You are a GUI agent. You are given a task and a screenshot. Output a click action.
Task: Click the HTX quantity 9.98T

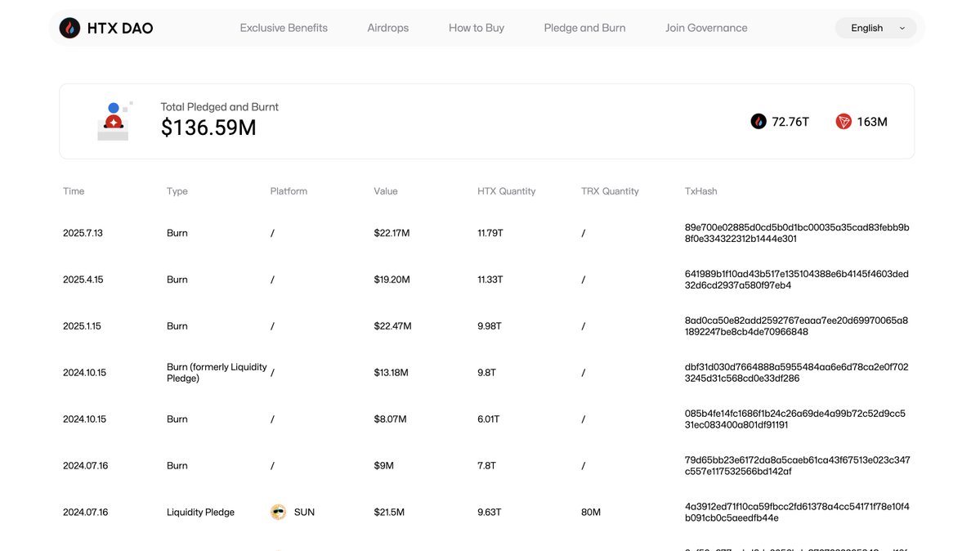pos(490,326)
